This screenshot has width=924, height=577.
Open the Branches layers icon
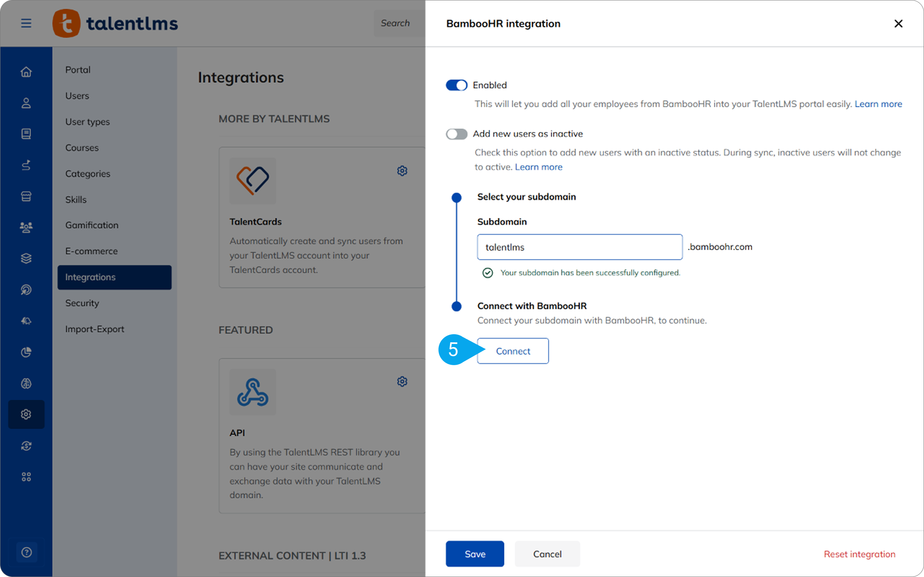click(26, 258)
